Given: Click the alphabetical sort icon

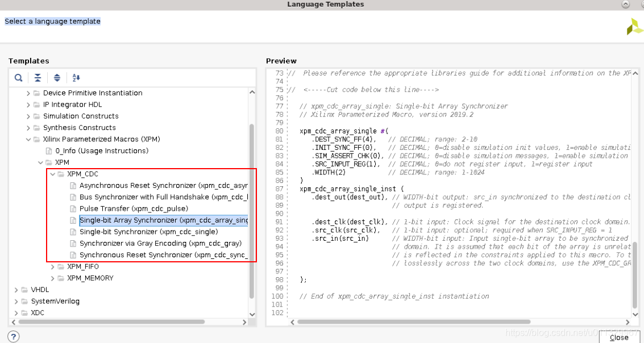Looking at the screenshot, I should pyautogui.click(x=76, y=77).
